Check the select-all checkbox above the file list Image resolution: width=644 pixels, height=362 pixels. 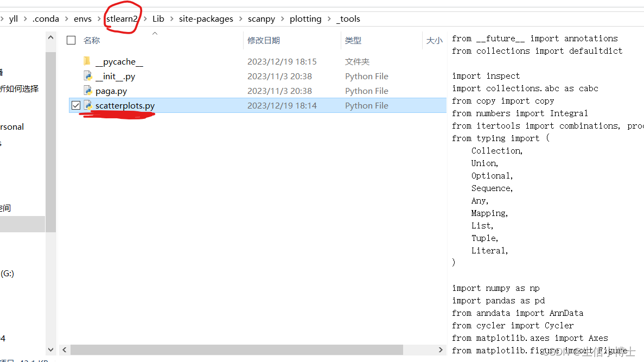tap(71, 40)
